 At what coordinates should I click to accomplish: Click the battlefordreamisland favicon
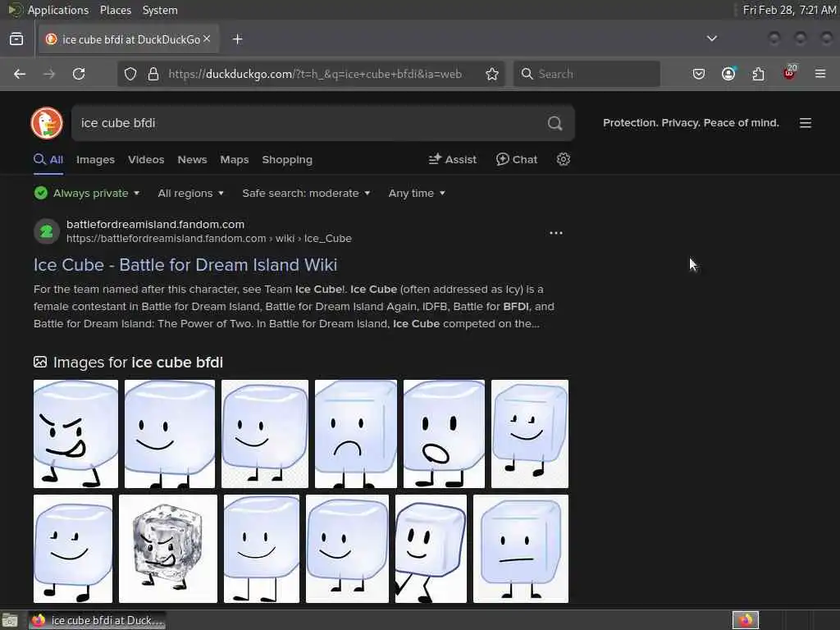point(47,231)
